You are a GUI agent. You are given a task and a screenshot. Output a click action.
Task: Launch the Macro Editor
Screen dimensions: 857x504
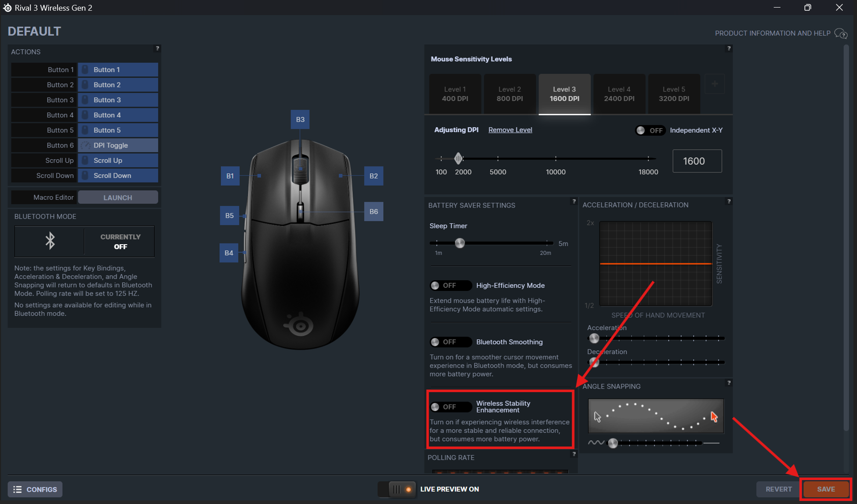(x=118, y=197)
